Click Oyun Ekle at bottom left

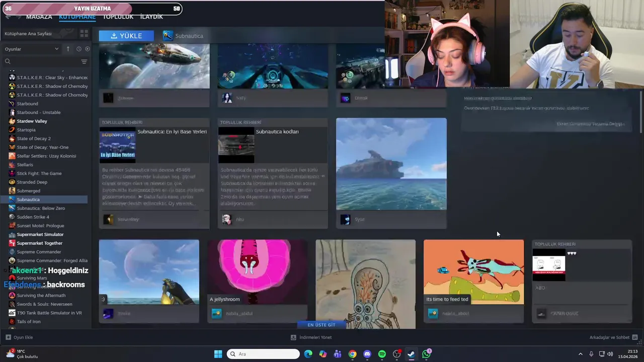click(19, 337)
